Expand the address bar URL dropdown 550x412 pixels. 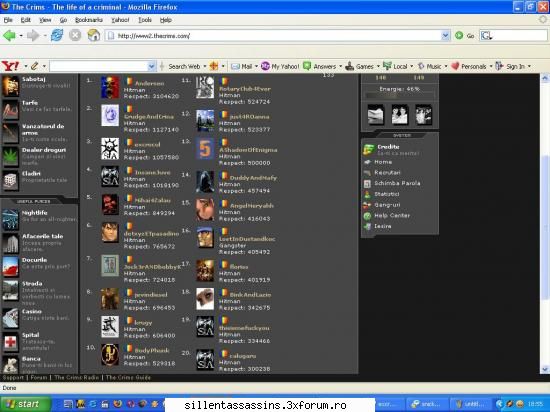pos(445,35)
